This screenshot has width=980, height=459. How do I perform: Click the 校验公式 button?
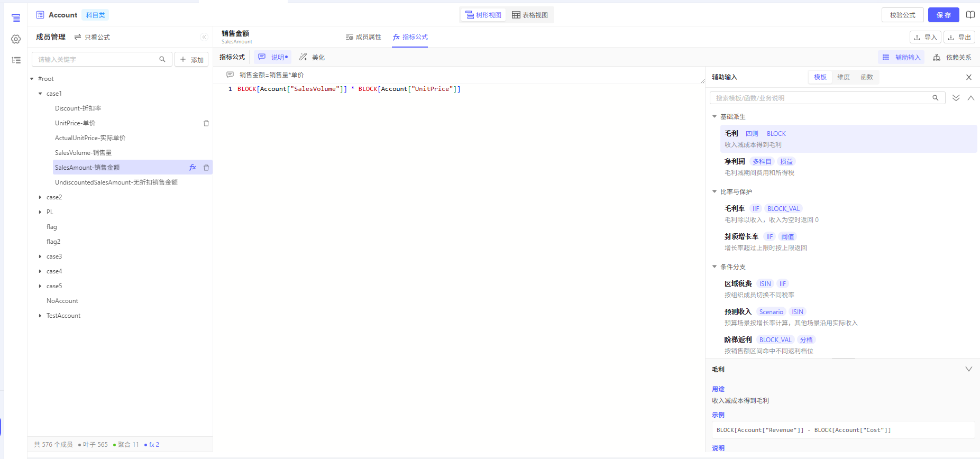click(903, 15)
